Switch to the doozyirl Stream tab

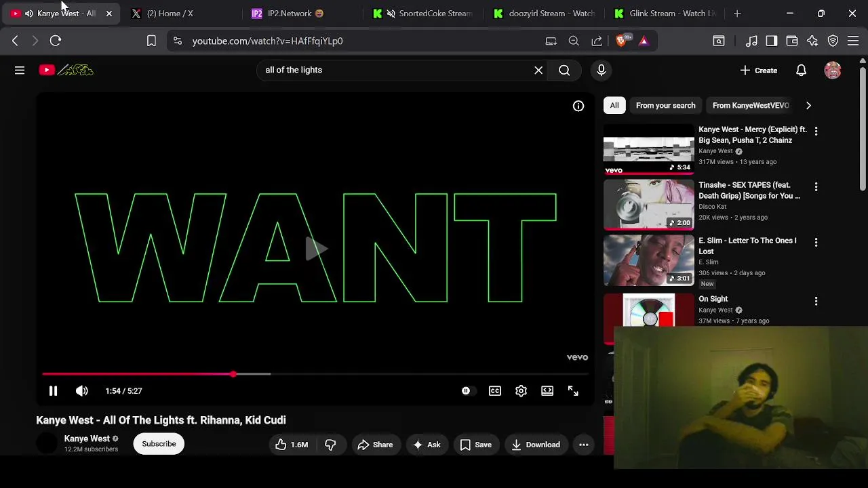click(545, 14)
